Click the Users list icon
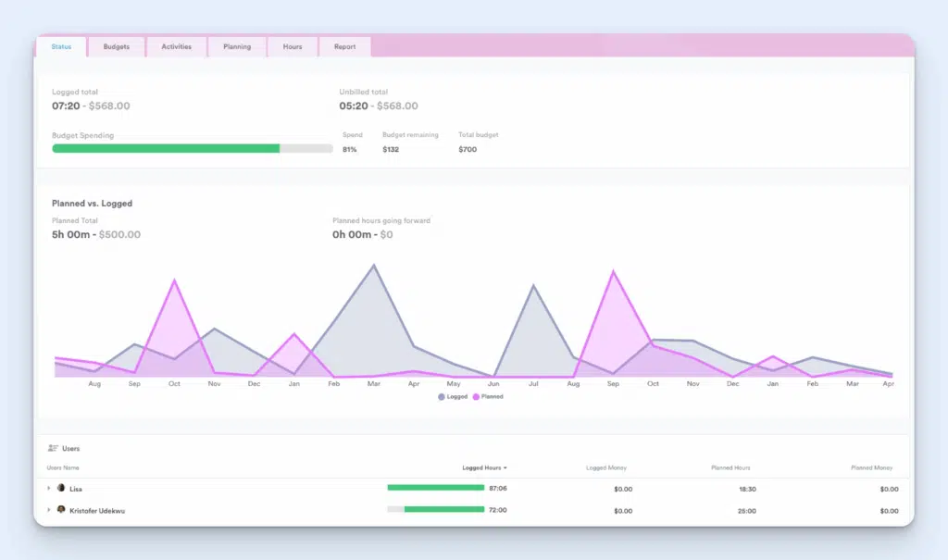This screenshot has height=560, width=948. [x=53, y=448]
